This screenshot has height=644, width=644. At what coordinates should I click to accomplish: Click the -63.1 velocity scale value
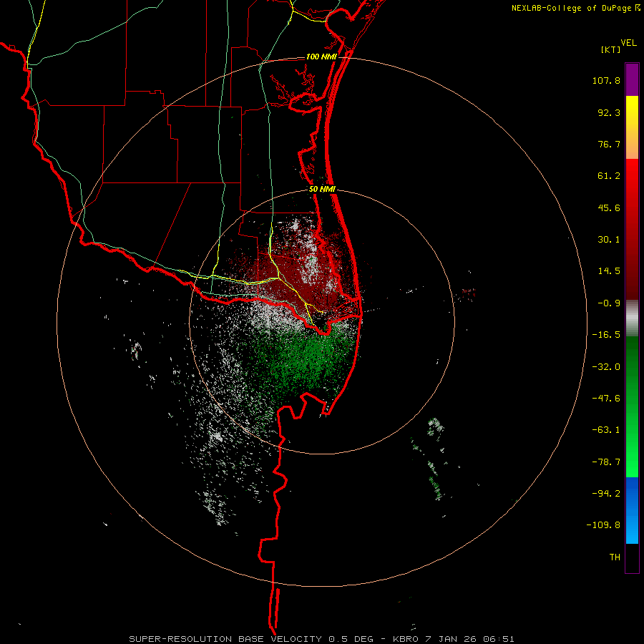pyautogui.click(x=606, y=430)
